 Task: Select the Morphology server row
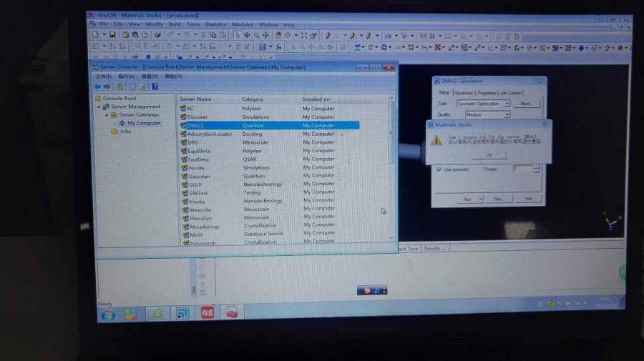270,227
